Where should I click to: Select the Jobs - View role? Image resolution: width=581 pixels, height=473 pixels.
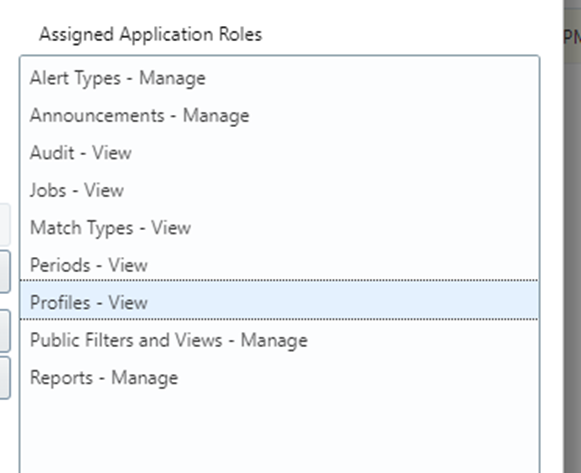pos(279,190)
